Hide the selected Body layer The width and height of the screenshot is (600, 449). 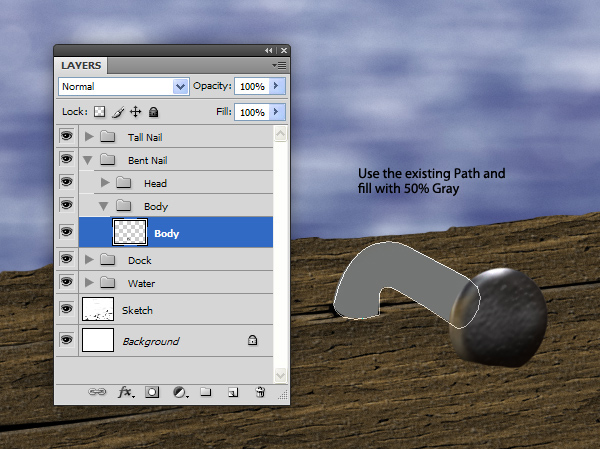(67, 232)
